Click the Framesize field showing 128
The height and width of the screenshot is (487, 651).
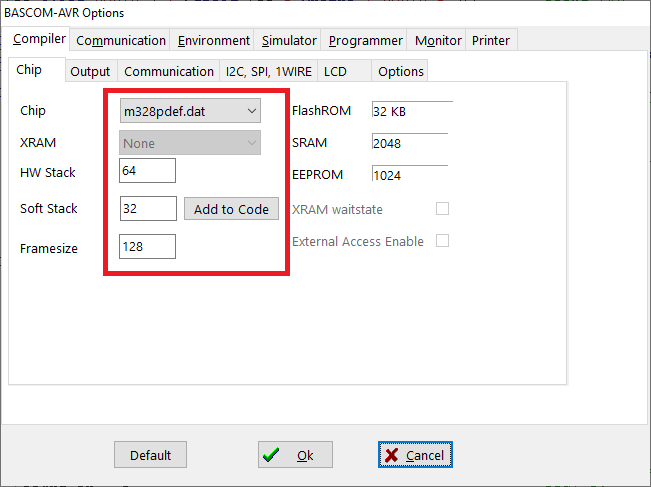(147, 247)
